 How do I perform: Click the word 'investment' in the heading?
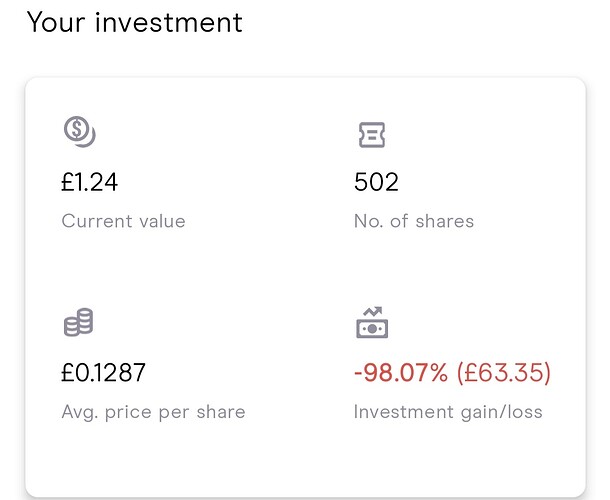coord(169,22)
